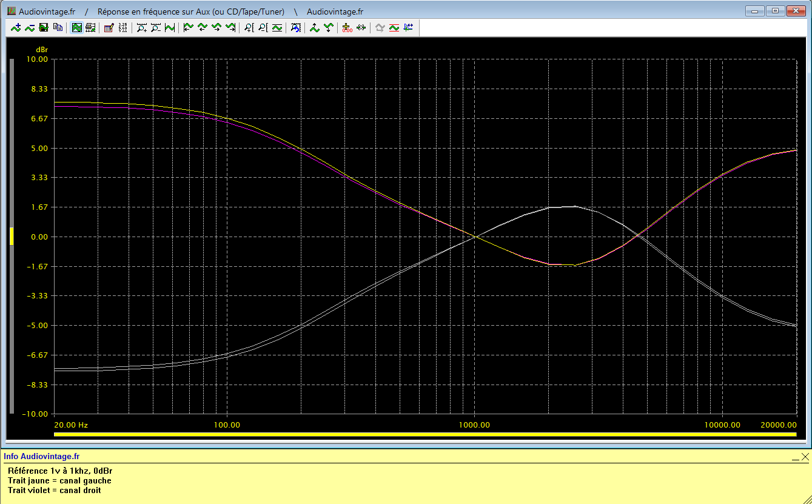Click the '10.00' top axis value
The height and width of the screenshot is (504, 812).
37,59
